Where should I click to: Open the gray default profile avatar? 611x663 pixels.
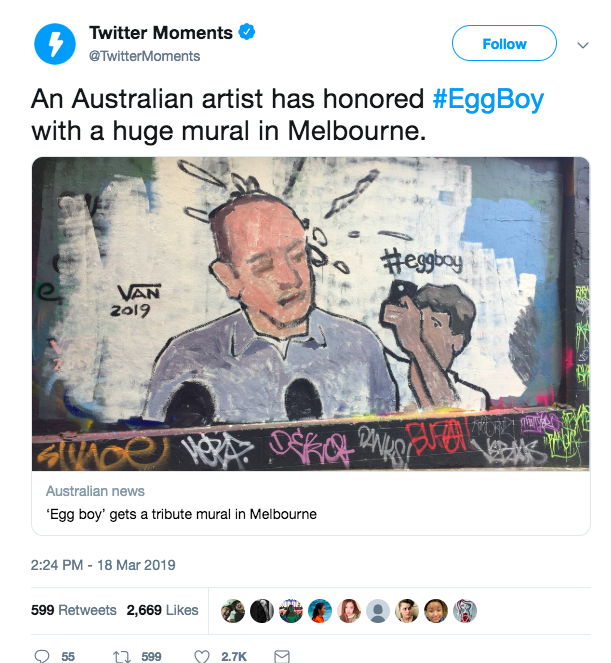[378, 611]
